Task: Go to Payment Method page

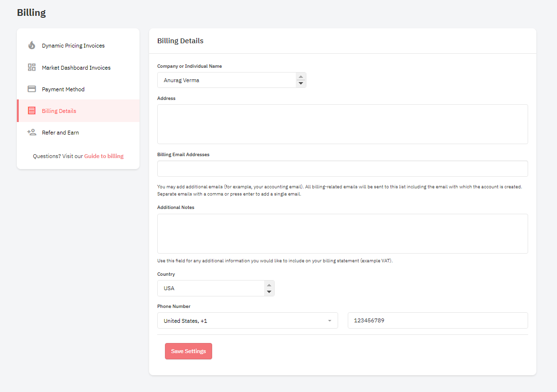Action: (x=78, y=89)
